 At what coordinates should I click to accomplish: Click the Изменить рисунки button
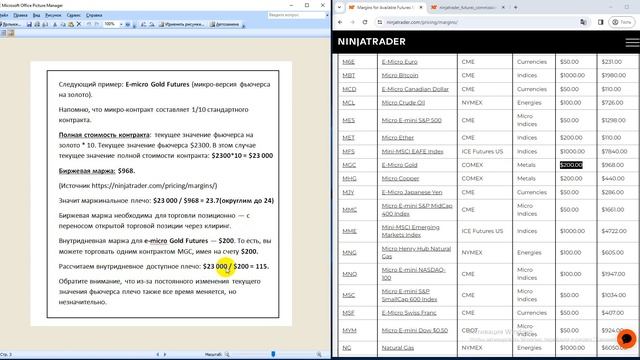pyautogui.click(x=182, y=24)
